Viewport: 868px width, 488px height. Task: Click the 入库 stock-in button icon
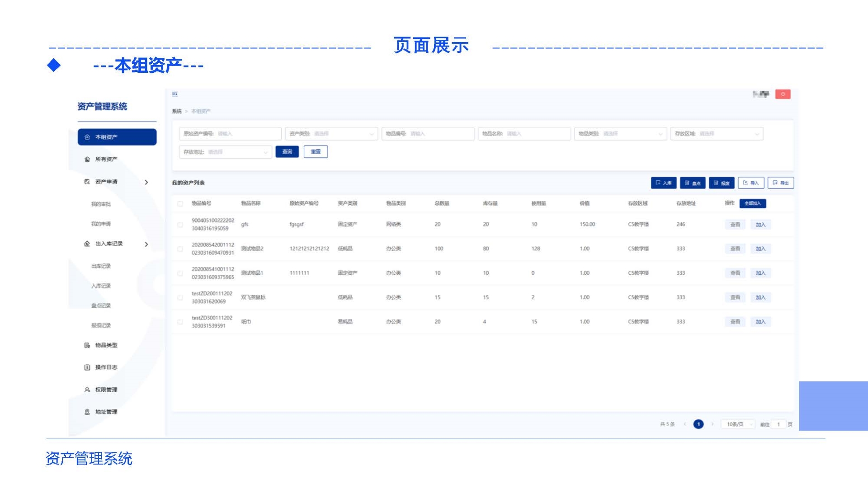pos(658,183)
